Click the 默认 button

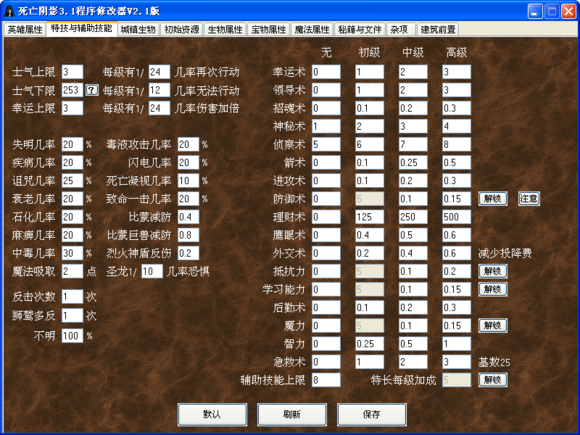(212, 414)
